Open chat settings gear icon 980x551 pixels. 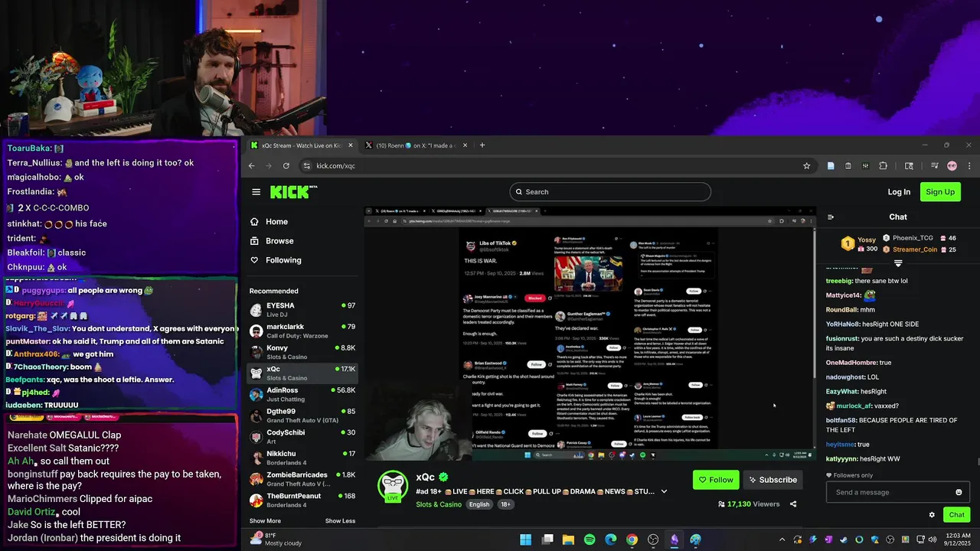(932, 515)
